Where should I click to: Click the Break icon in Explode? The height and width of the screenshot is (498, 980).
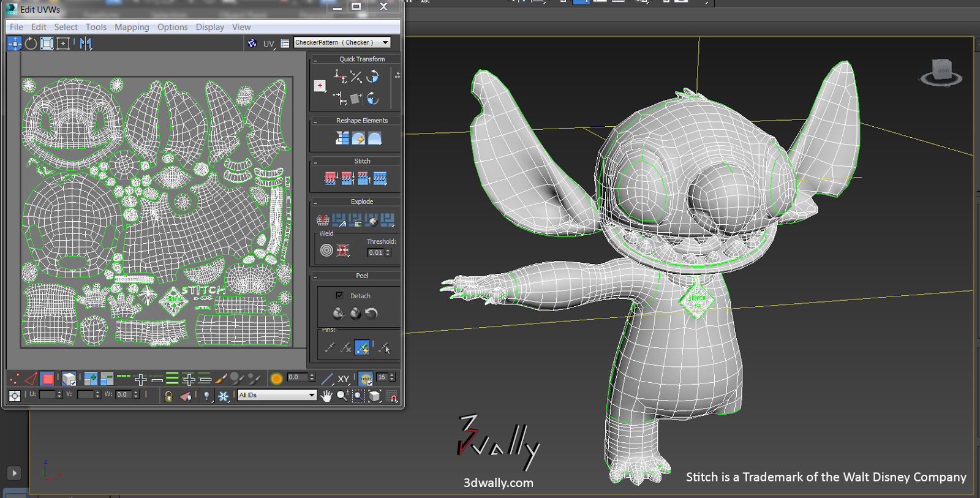click(322, 219)
